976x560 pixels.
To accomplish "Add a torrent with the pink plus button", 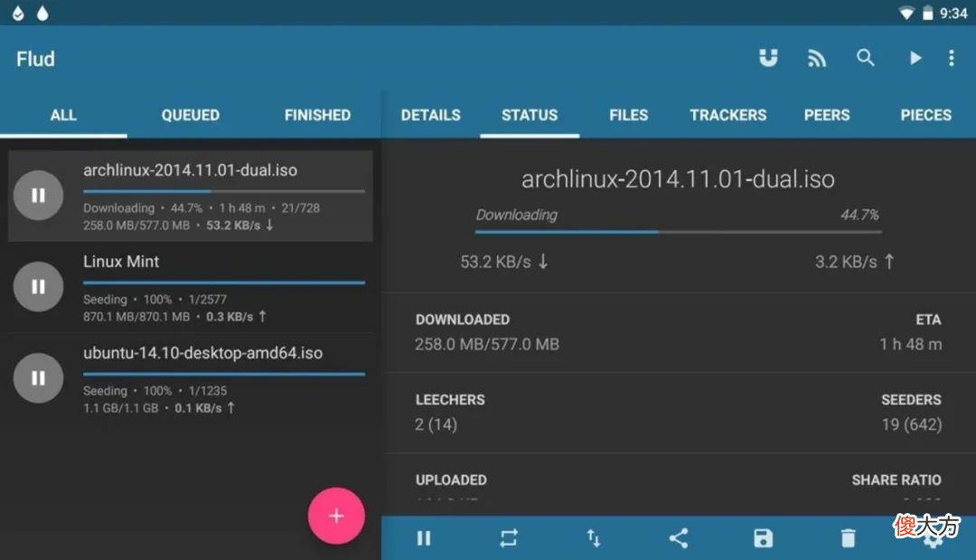I will [336, 516].
